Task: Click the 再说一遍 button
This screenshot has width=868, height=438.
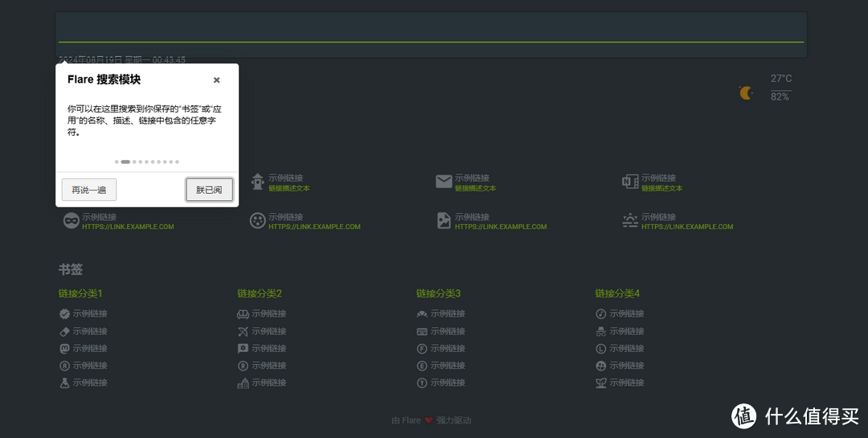Action: 88,190
